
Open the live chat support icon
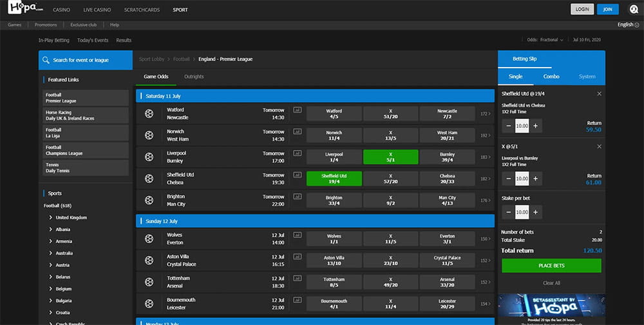pos(633,9)
